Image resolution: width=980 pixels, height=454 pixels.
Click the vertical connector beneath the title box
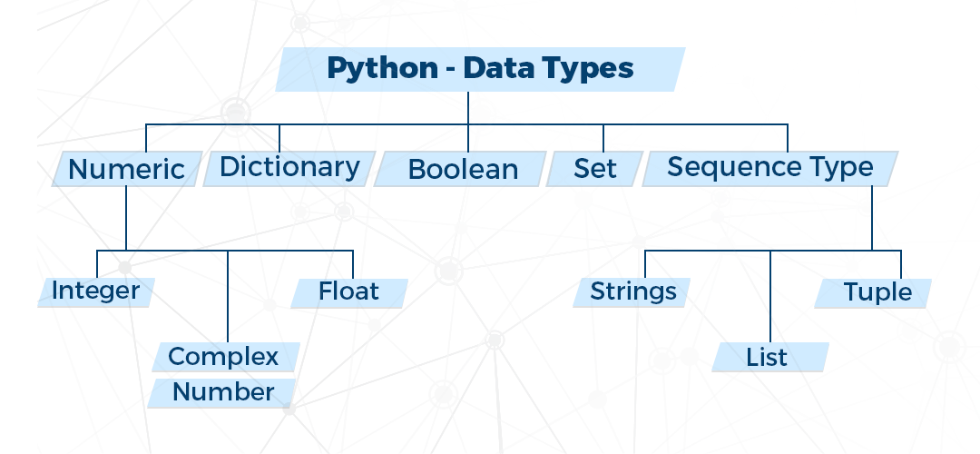click(468, 106)
